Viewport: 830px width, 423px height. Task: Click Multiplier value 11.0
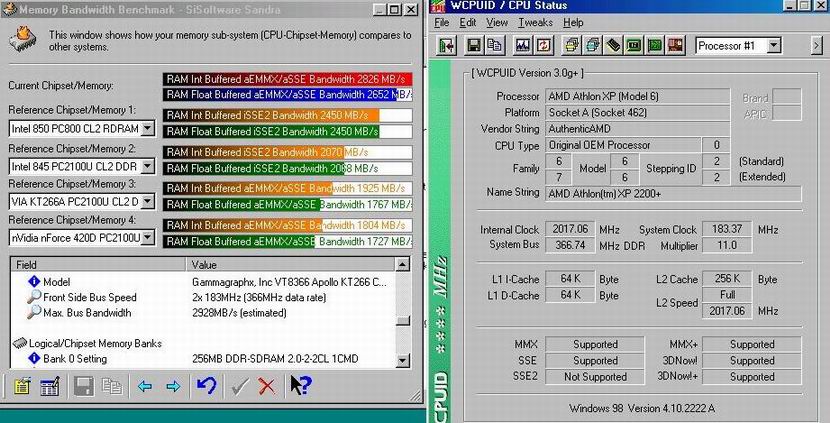point(727,245)
